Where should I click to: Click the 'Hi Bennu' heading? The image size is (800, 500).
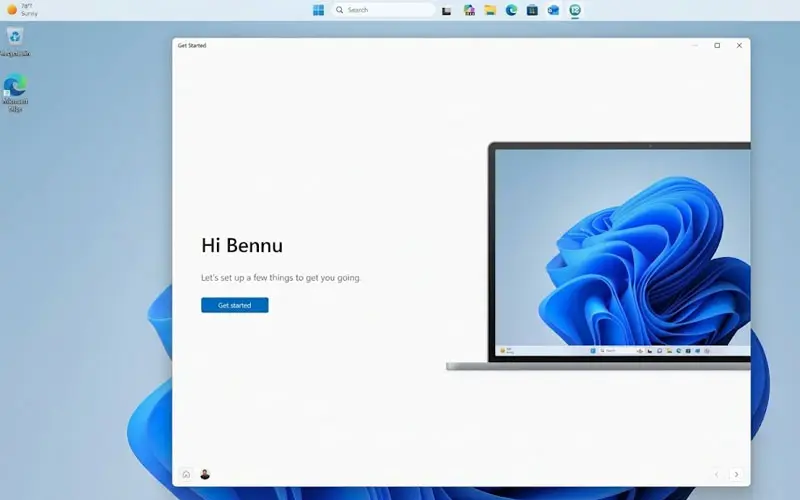pos(242,245)
